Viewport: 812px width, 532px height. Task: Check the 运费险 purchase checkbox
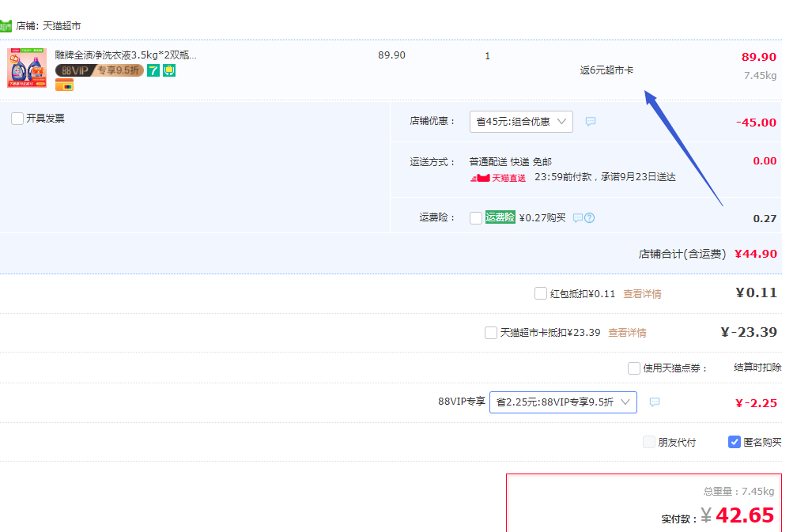coord(476,218)
